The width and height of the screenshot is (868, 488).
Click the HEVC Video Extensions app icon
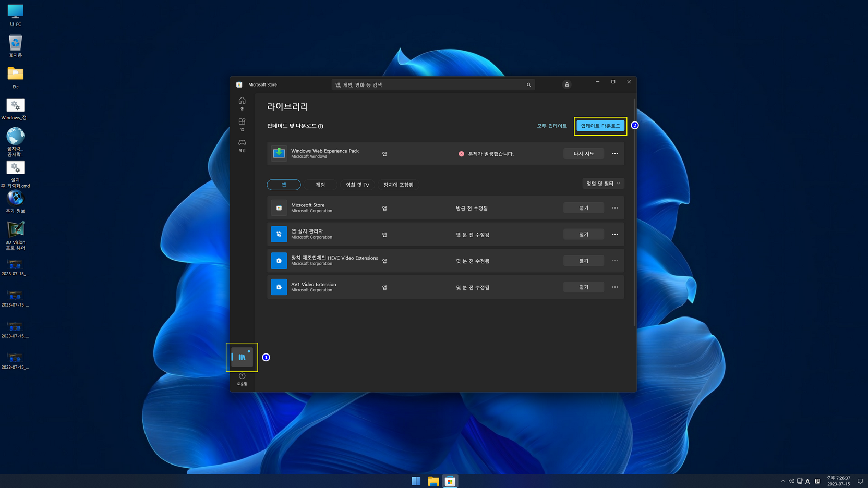[279, 261]
